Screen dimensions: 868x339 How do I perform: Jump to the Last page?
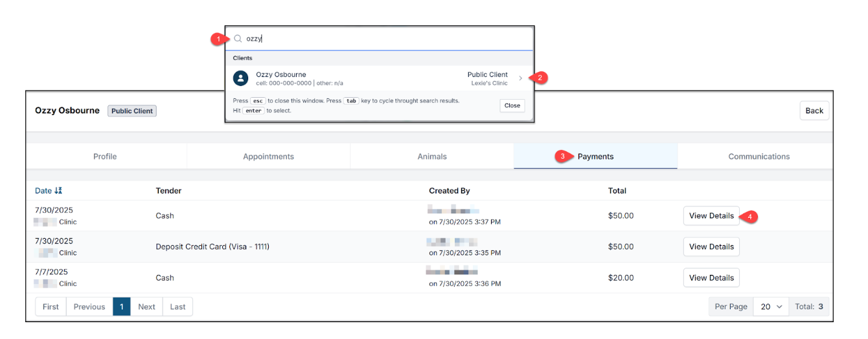coord(177,307)
